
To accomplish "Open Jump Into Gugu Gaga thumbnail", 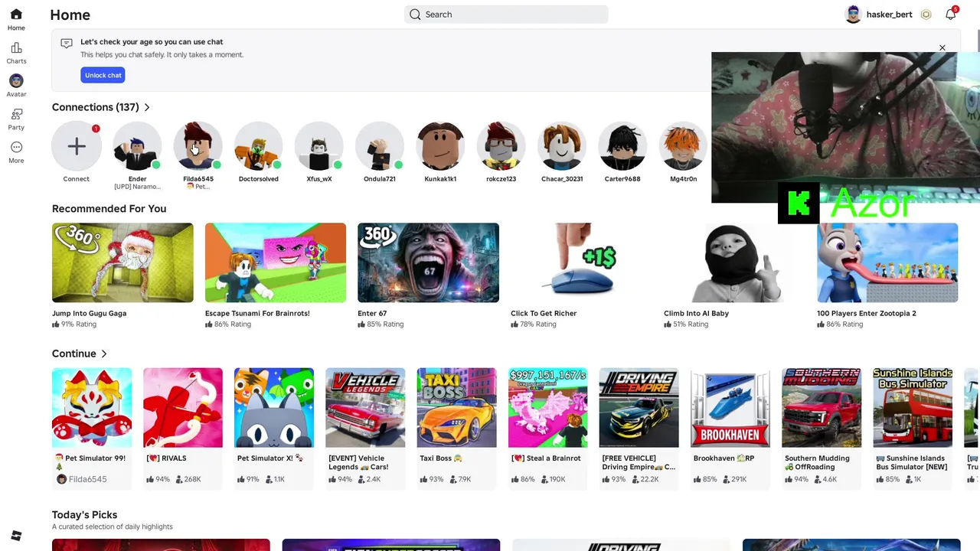I will 122,262.
